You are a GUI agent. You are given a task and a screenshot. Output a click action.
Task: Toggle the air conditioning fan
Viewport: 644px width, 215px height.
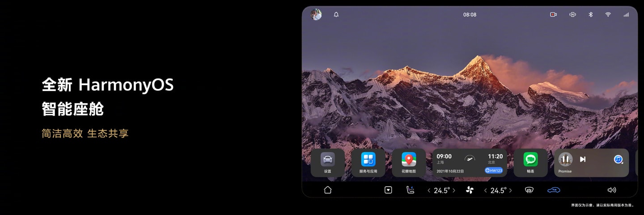coord(470,190)
